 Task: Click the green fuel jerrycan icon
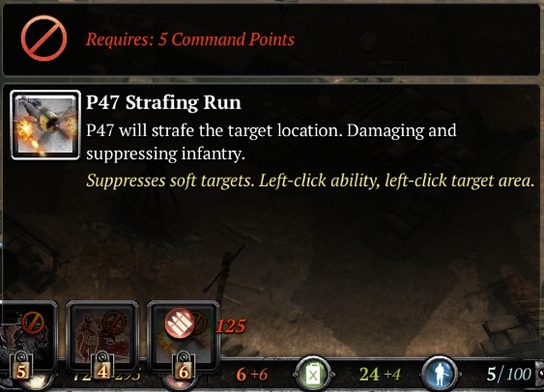point(313,375)
